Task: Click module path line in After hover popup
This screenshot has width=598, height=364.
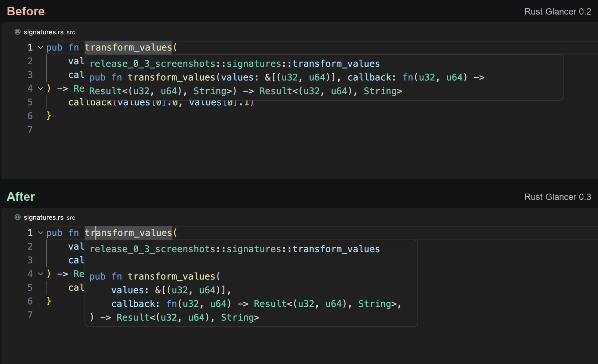Action: pos(235,249)
